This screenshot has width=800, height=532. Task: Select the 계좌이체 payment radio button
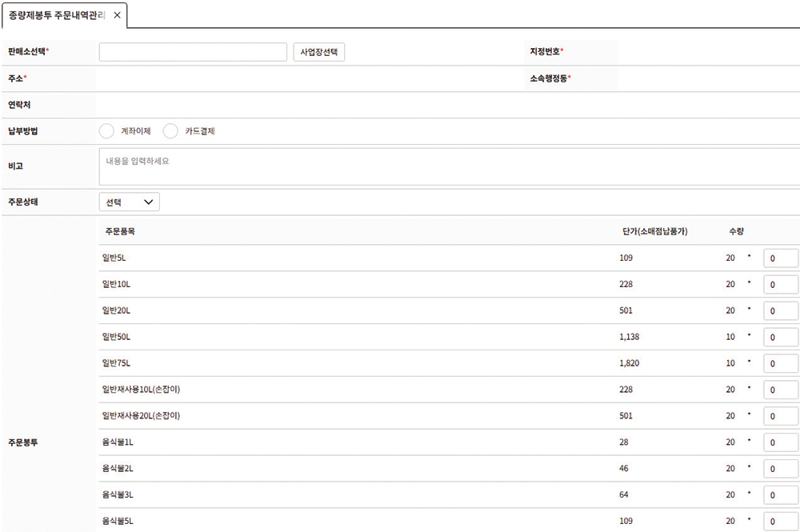tap(106, 131)
